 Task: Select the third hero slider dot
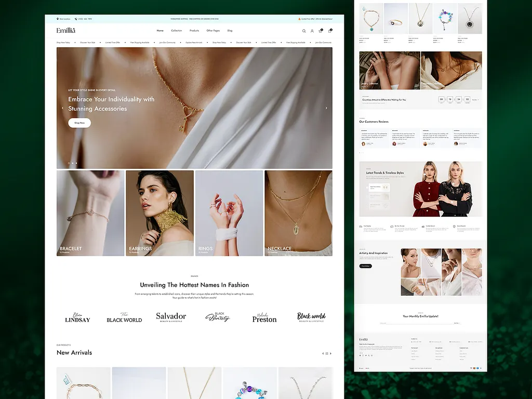76,163
